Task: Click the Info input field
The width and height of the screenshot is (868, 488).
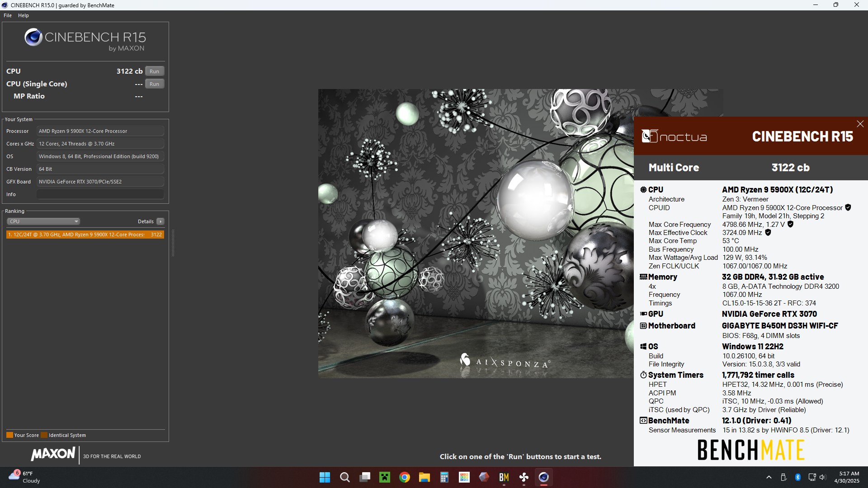Action: [100, 194]
